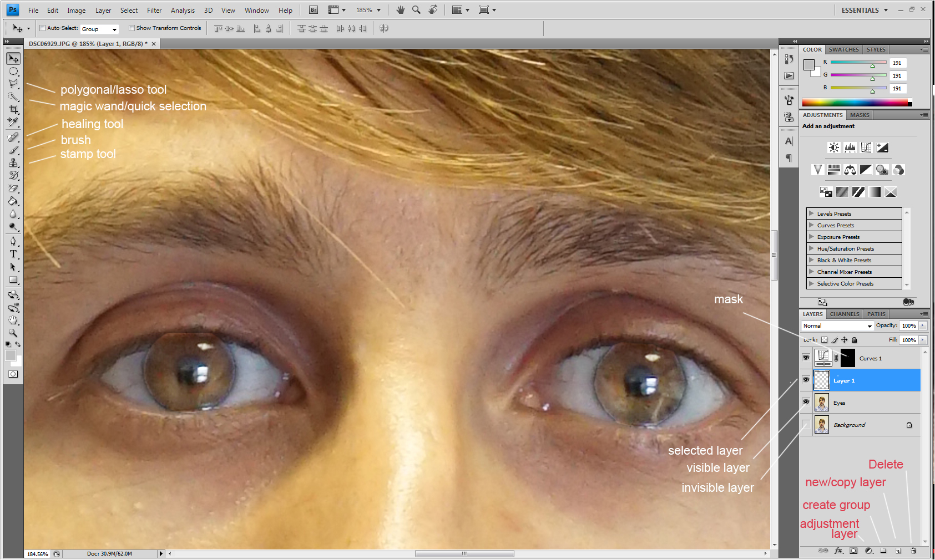
Task: Show the Background layer
Action: [806, 425]
